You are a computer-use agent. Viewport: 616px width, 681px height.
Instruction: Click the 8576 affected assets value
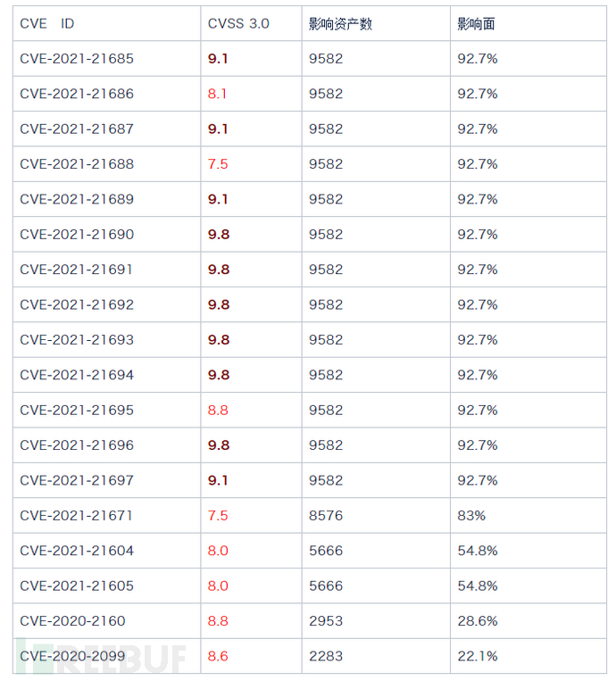pyautogui.click(x=326, y=516)
